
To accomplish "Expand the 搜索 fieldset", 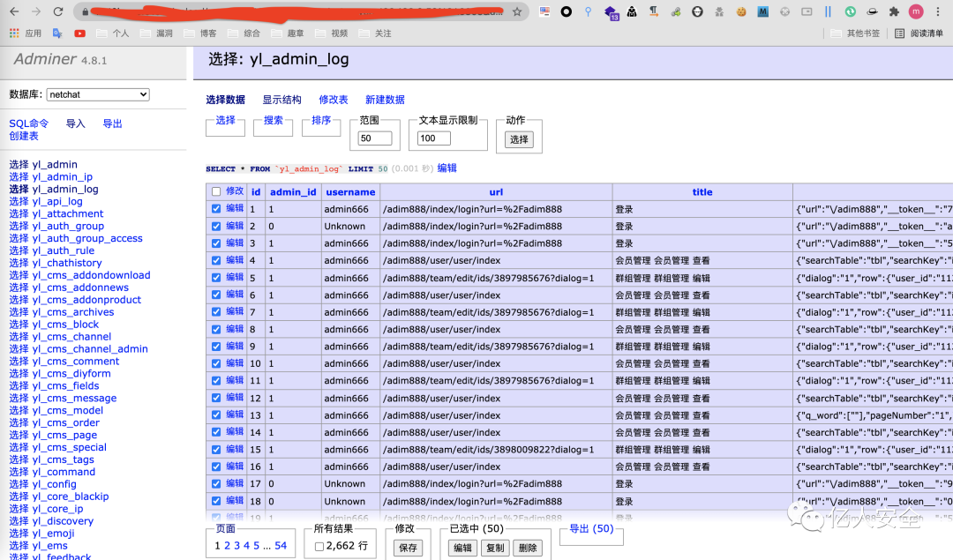I will coord(273,120).
